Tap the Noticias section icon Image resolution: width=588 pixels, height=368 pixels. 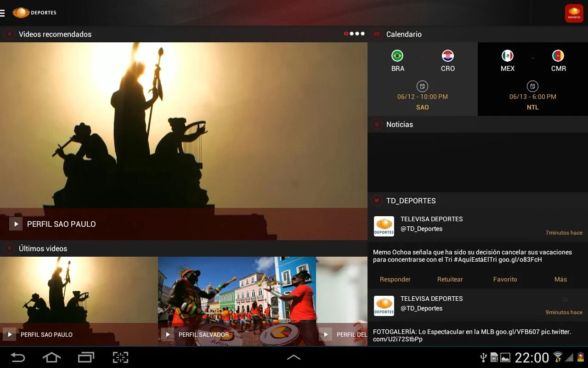pos(377,124)
